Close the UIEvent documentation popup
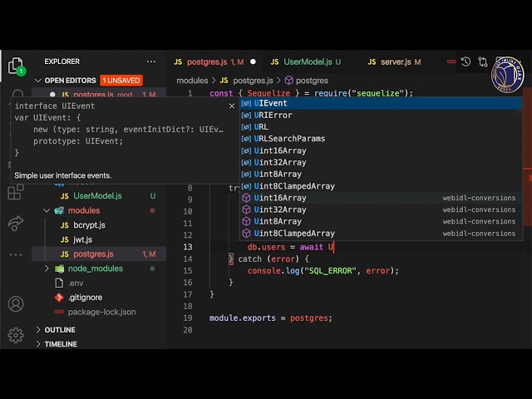 232,106
